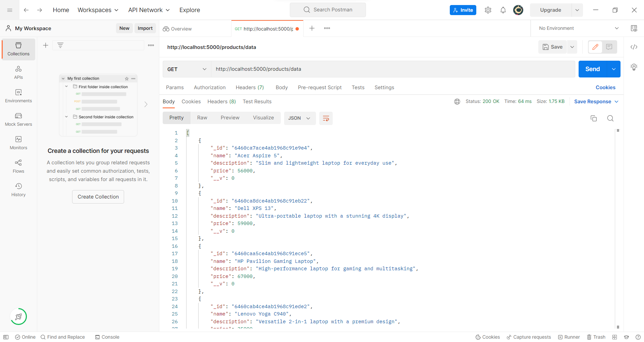Open the code snippet icon
Viewport: 644px width, 342px height.
click(x=634, y=47)
